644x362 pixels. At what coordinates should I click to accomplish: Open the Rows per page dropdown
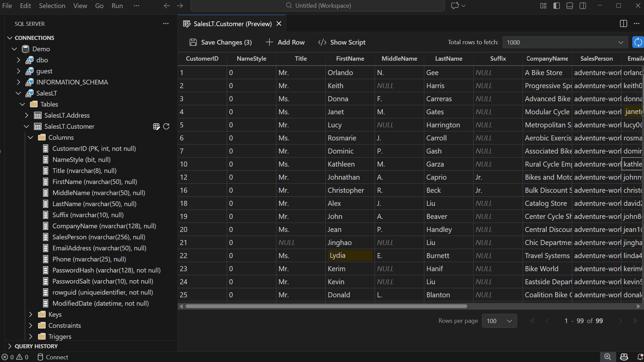[x=499, y=321]
